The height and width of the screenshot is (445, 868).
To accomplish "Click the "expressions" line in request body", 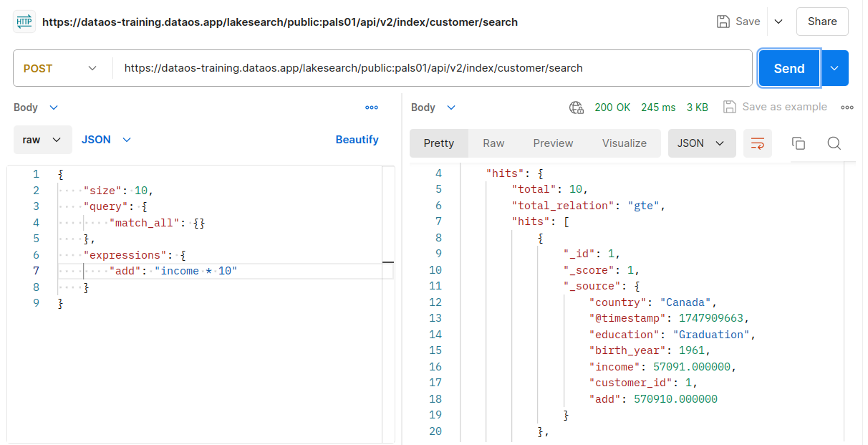I will click(135, 255).
